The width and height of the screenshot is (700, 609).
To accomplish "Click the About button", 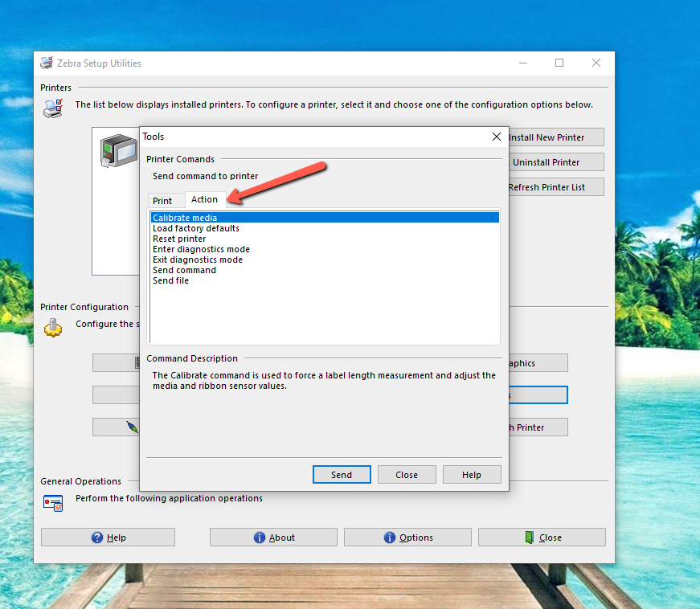I will click(273, 537).
